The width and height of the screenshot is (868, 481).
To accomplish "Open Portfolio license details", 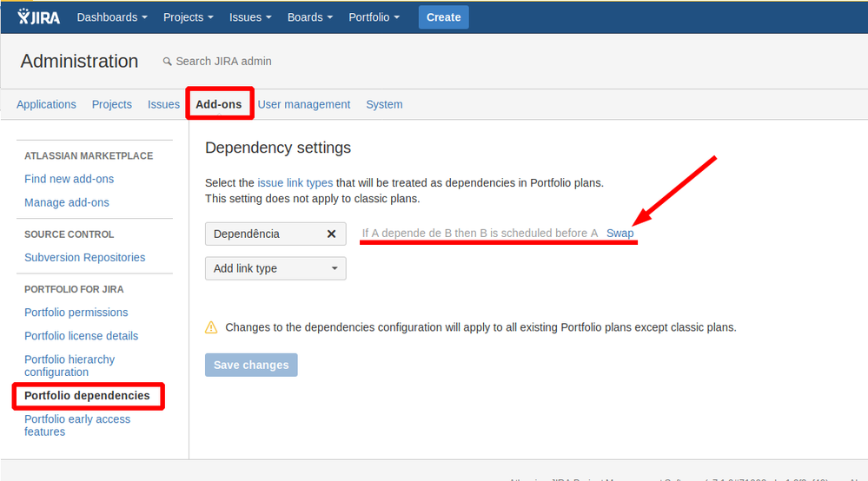I will pyautogui.click(x=82, y=336).
